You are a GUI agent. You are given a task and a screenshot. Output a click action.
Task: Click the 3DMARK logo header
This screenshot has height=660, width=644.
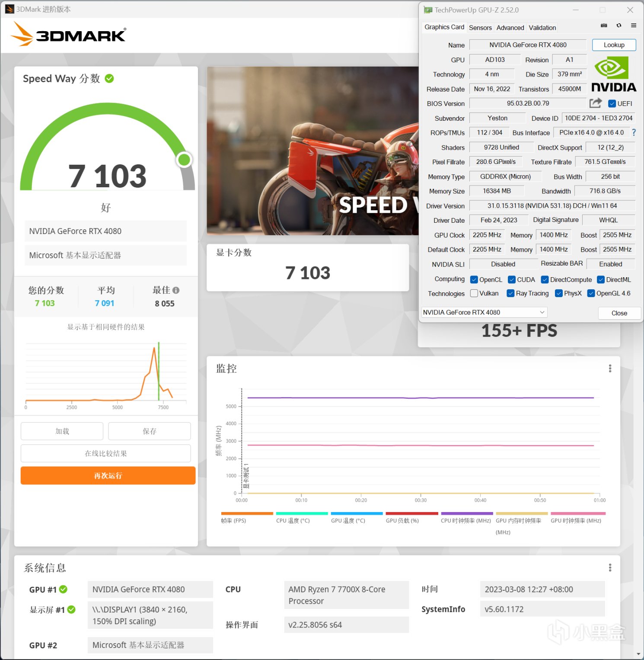[68, 34]
